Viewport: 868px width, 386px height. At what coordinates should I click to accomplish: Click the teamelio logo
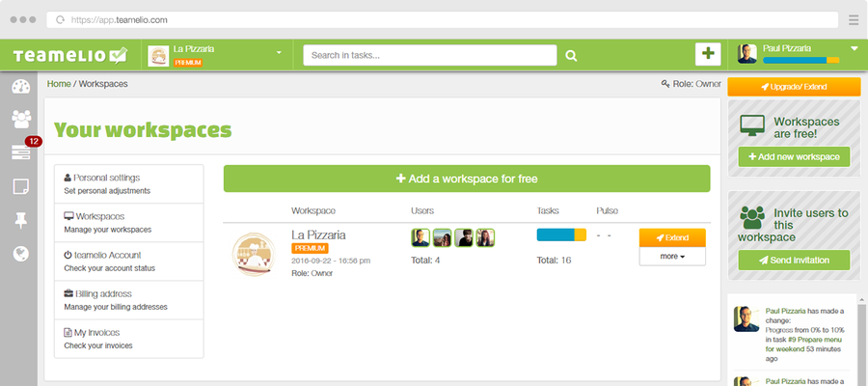click(x=70, y=55)
